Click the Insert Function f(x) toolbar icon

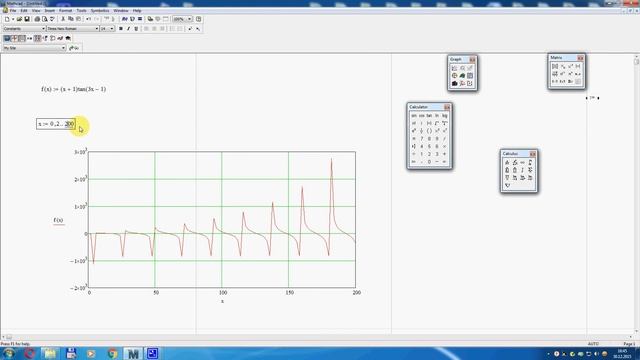coord(124,19)
